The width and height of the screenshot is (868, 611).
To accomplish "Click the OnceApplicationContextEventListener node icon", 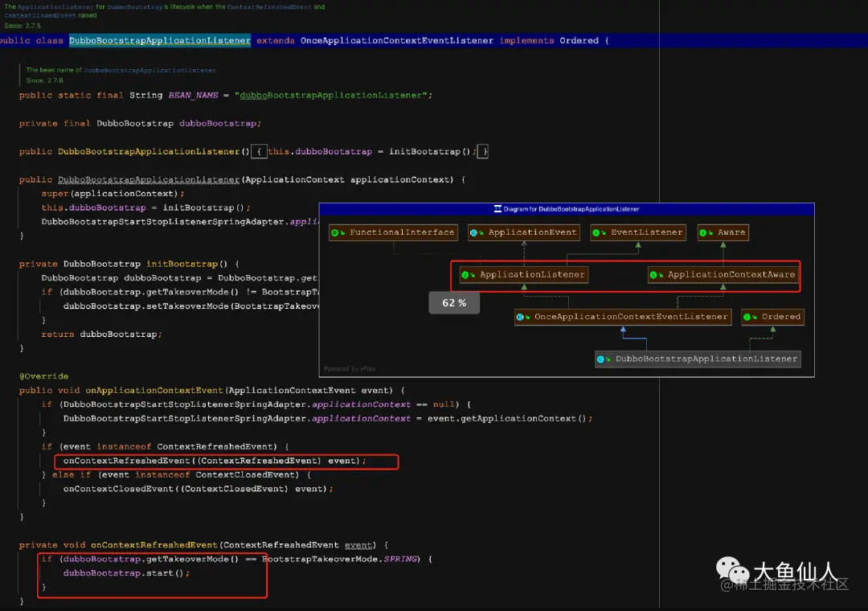I will [520, 317].
